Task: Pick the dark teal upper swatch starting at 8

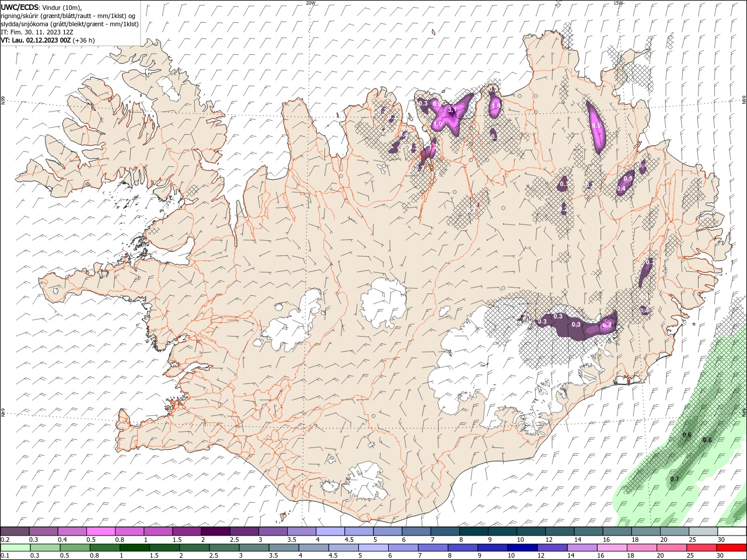Action: [x=474, y=531]
